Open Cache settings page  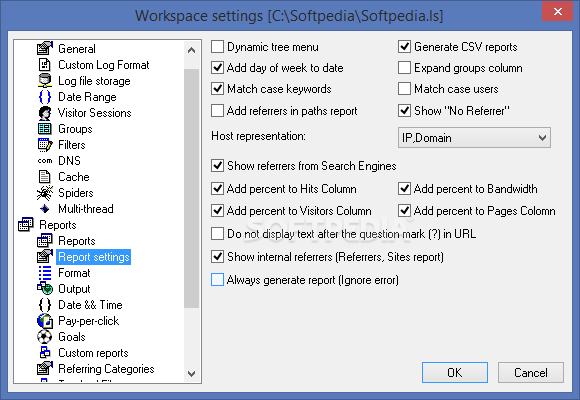tap(74, 177)
